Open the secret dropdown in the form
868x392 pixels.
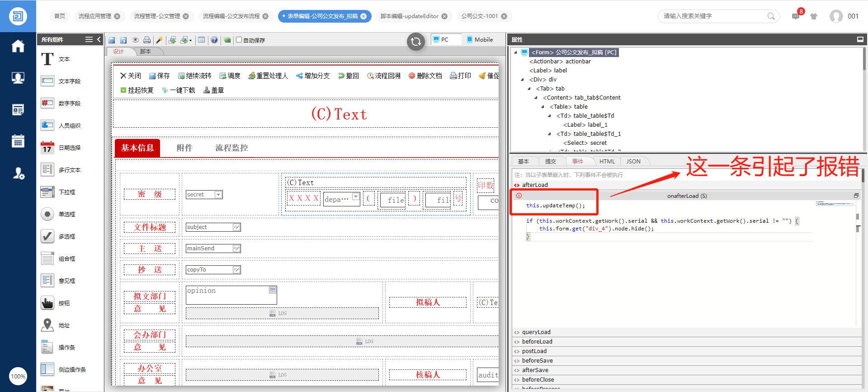(218, 195)
